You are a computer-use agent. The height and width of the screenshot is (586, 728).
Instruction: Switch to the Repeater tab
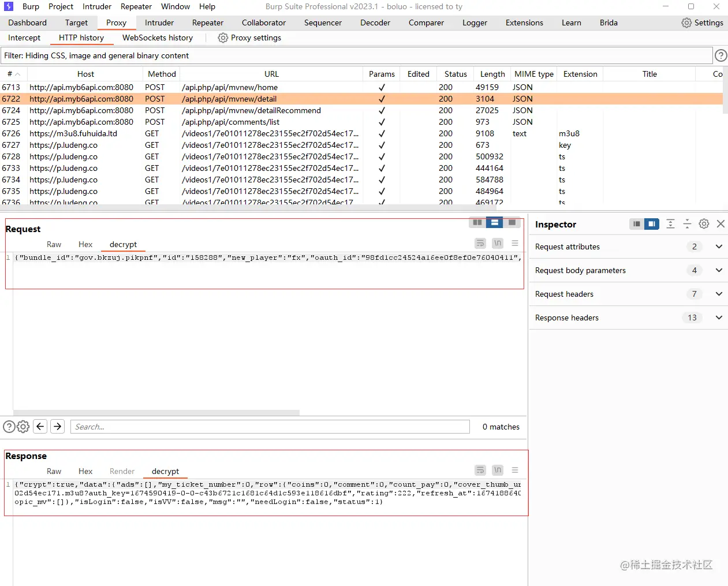tap(208, 23)
